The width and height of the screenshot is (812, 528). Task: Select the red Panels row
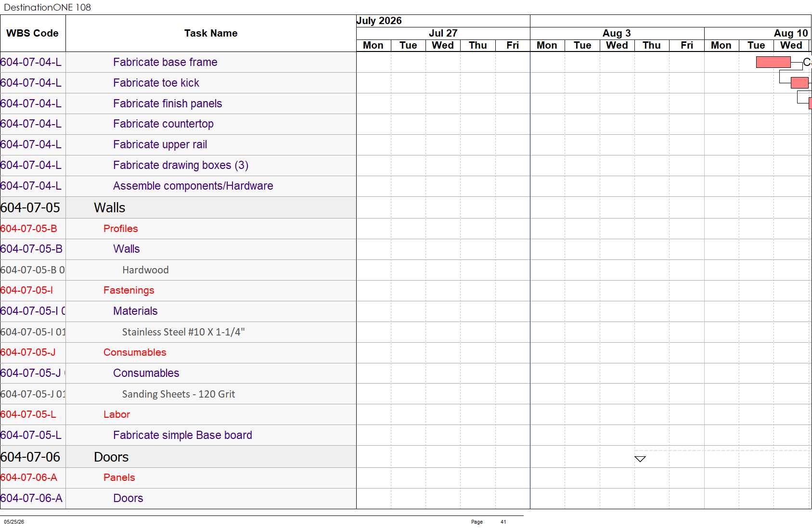178,477
